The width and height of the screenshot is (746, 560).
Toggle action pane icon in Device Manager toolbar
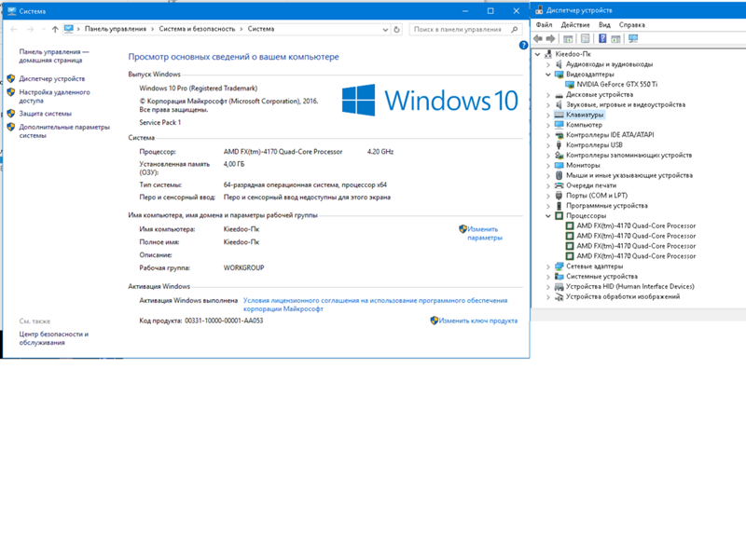pos(615,38)
